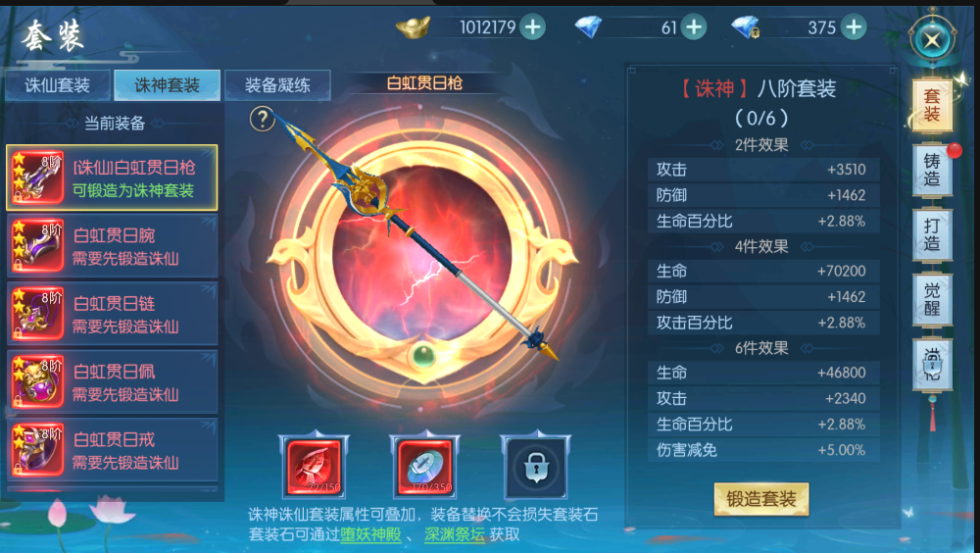Select the red set stone slot
Viewport: 980px width, 553px height.
click(314, 466)
